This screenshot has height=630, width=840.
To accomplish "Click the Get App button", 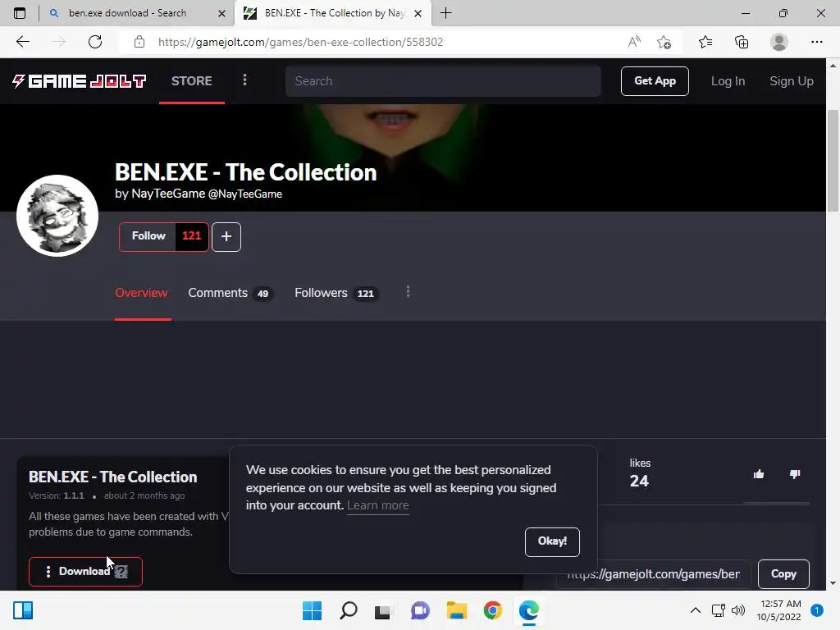I will pos(655,81).
